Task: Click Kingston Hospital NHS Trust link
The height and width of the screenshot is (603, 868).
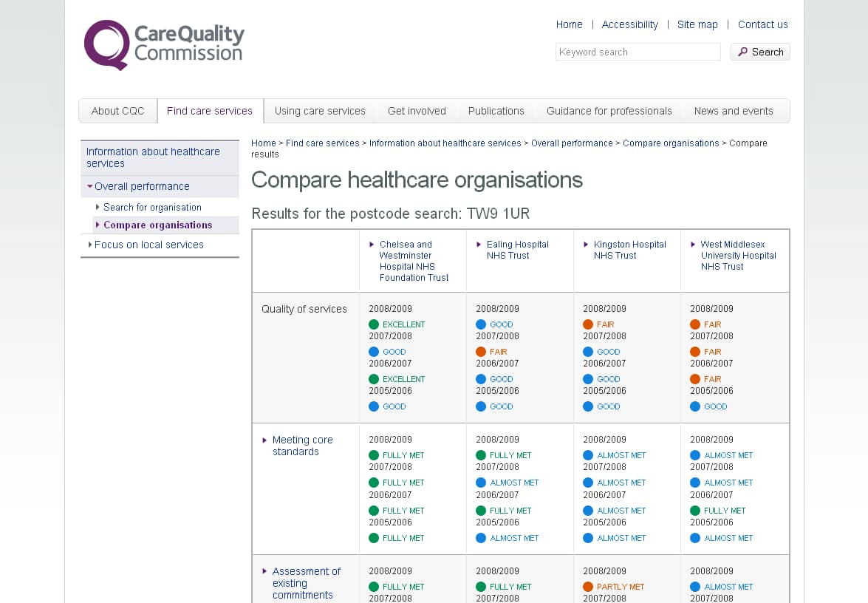Action: 629,250
